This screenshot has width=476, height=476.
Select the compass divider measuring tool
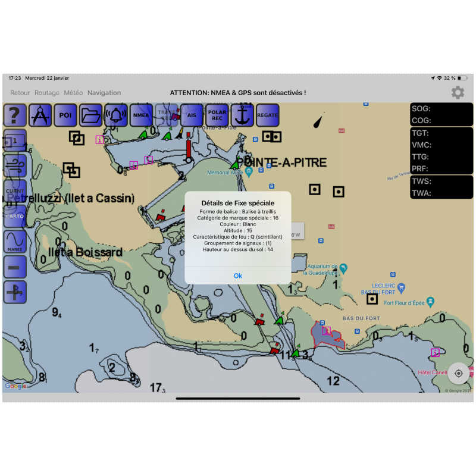point(40,115)
